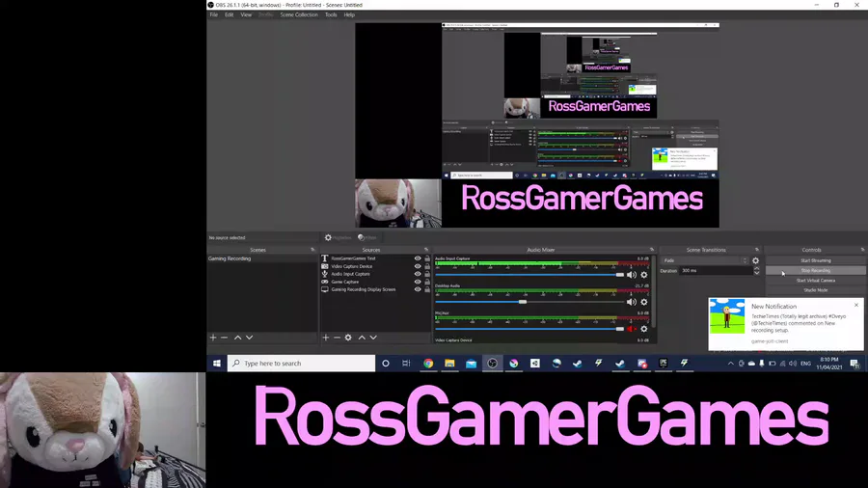Viewport: 868px width, 488px height.
Task: Click Duration 300 ms input field
Action: pos(716,271)
